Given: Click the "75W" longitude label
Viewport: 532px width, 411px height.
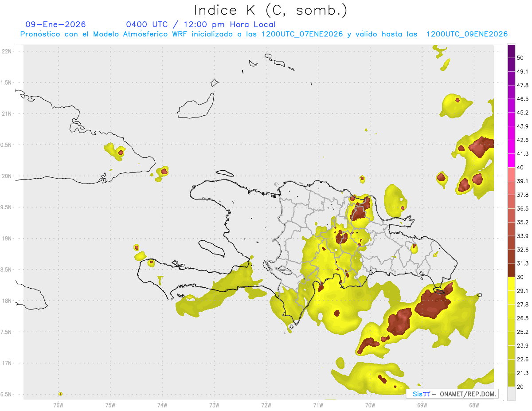Looking at the screenshot, I should (x=110, y=405).
